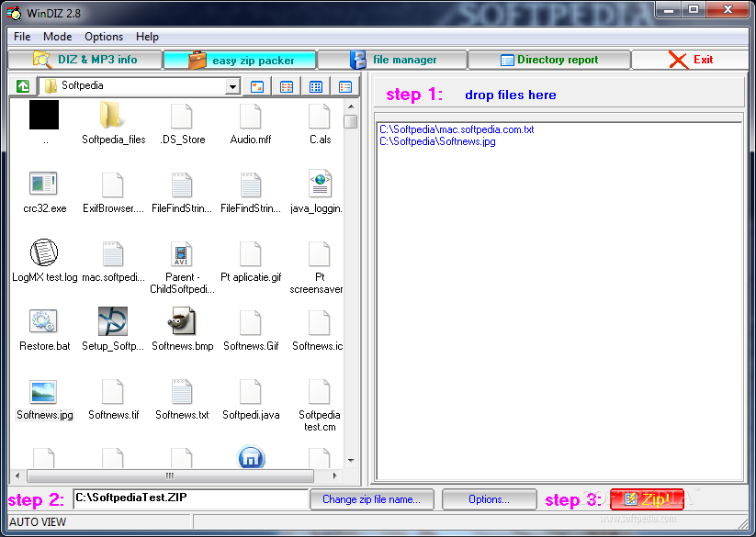Select the Softnews.tif file icon
The image size is (756, 537).
[x=112, y=392]
